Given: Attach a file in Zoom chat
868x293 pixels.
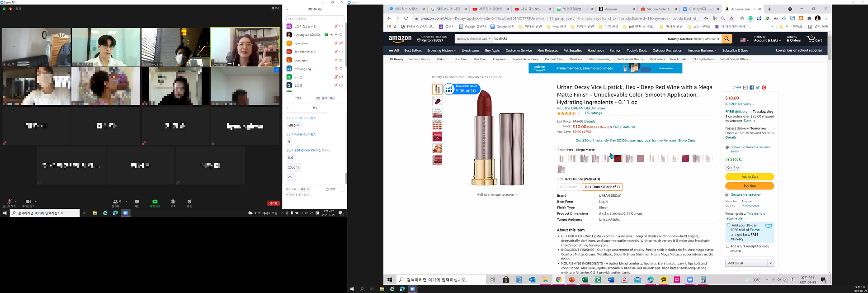Looking at the screenshot, I should [x=330, y=189].
